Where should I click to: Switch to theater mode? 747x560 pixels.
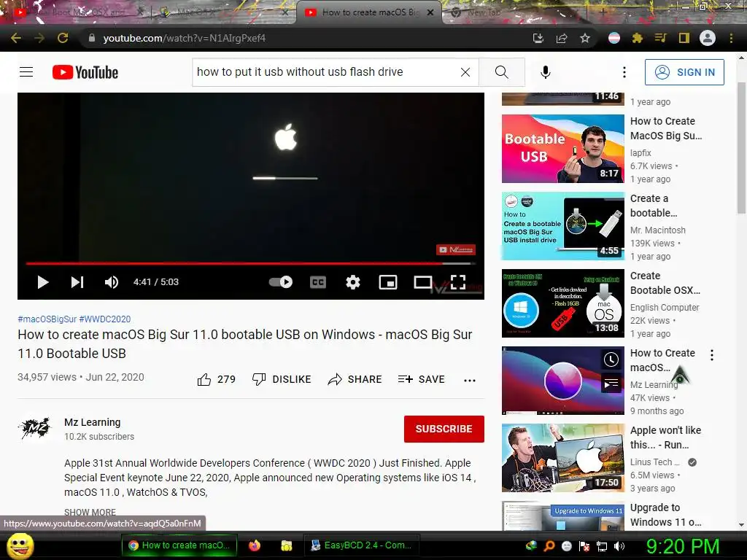422,282
